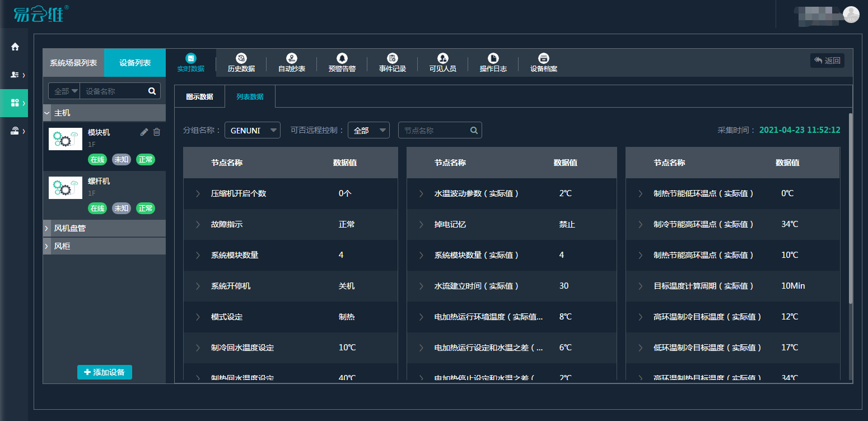Delete 模块机 using the trash icon
The height and width of the screenshot is (421, 868).
point(157,132)
